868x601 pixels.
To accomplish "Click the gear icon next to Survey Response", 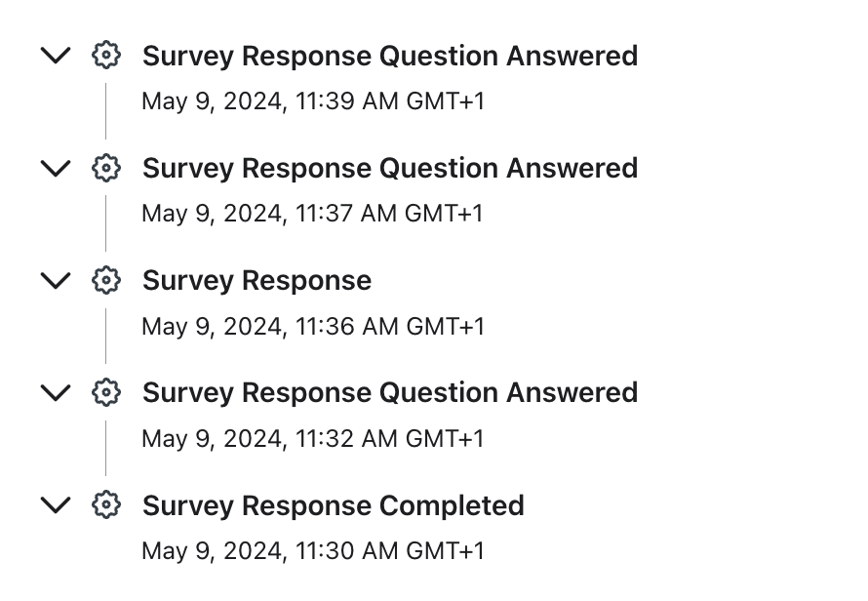I will [105, 280].
